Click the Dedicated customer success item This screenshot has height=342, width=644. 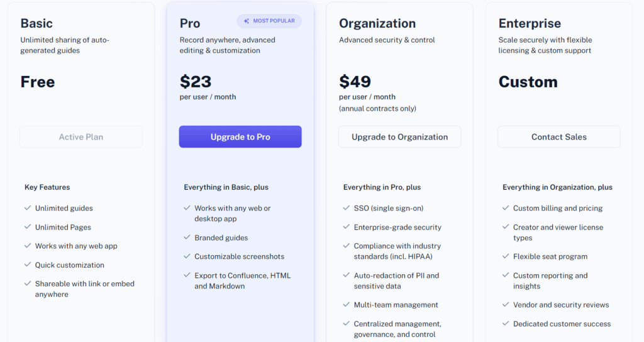(562, 324)
